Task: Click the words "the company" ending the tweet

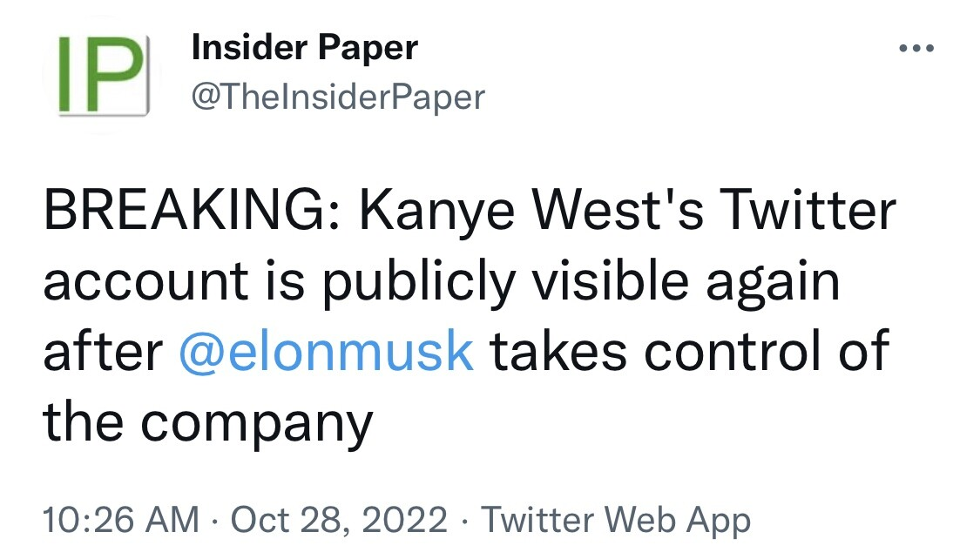Action: (x=208, y=421)
